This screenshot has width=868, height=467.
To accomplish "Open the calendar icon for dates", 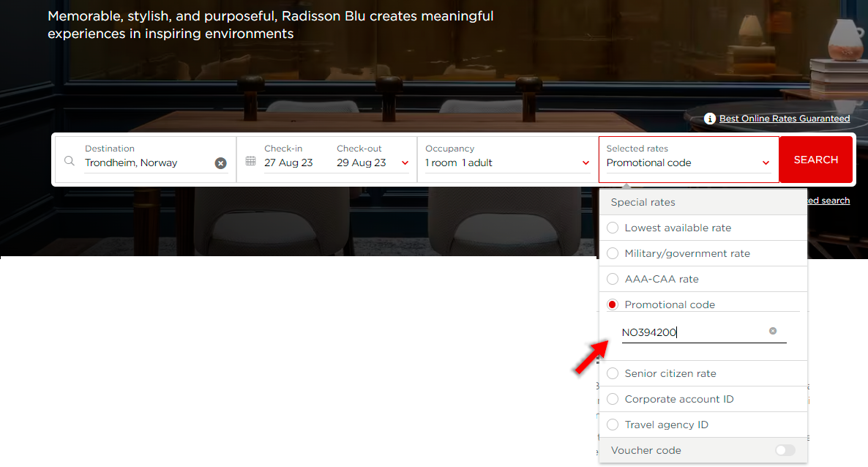I will (251, 160).
